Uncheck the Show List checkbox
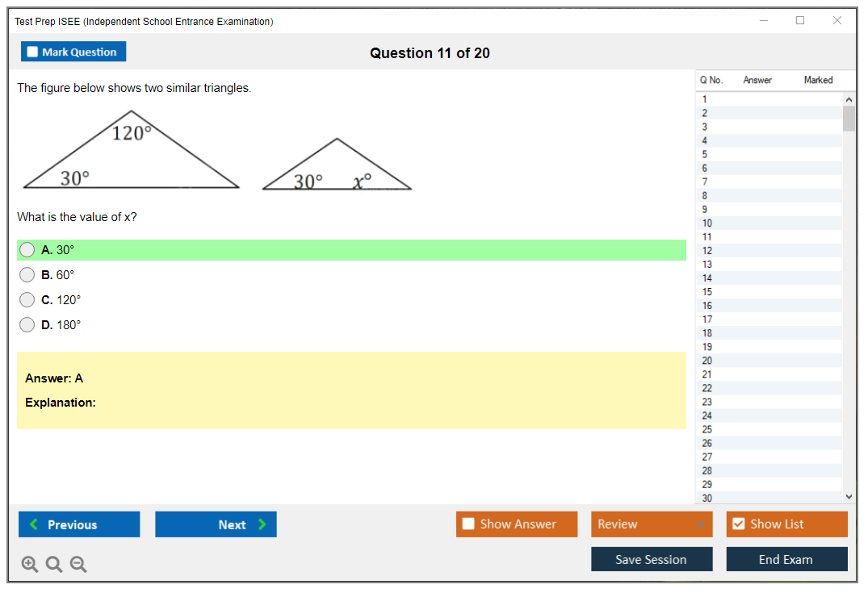The width and height of the screenshot is (868, 593). (x=738, y=524)
